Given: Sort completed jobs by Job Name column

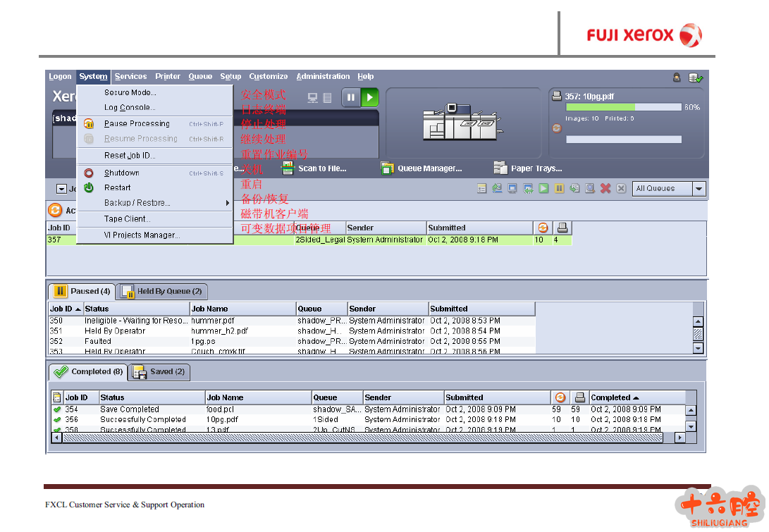Looking at the screenshot, I should pyautogui.click(x=258, y=398).
